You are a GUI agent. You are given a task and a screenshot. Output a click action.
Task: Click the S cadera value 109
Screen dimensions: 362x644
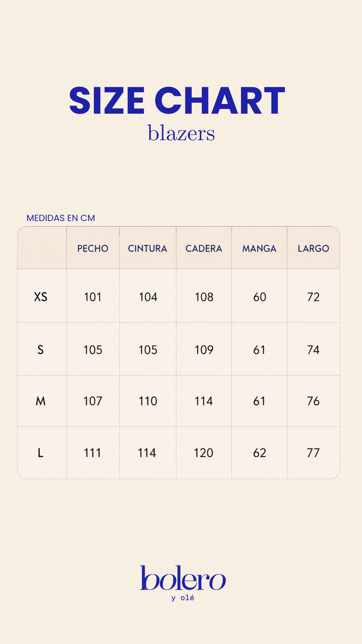pos(204,350)
